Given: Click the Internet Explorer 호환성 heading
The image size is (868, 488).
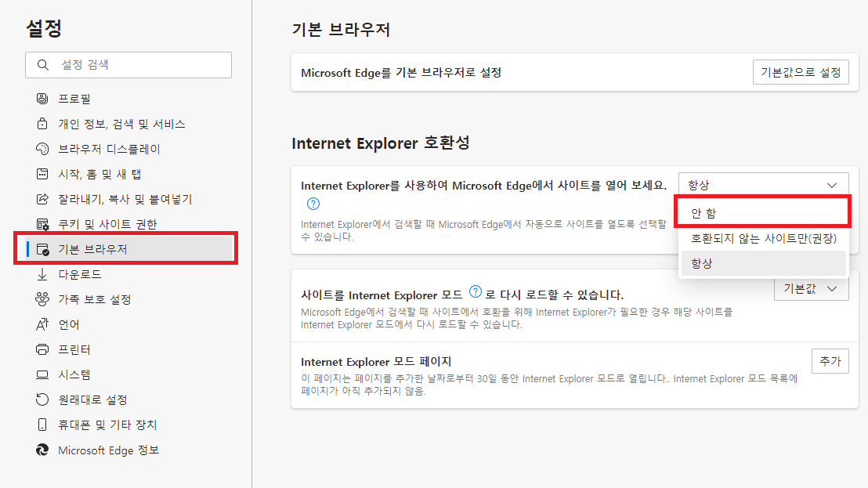Looking at the screenshot, I should (380, 143).
